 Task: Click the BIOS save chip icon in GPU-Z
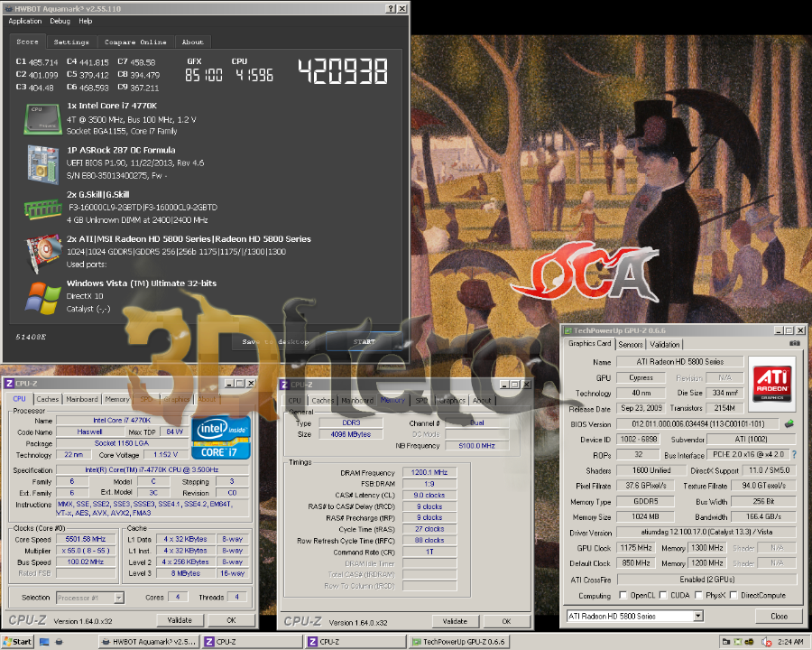click(x=789, y=424)
